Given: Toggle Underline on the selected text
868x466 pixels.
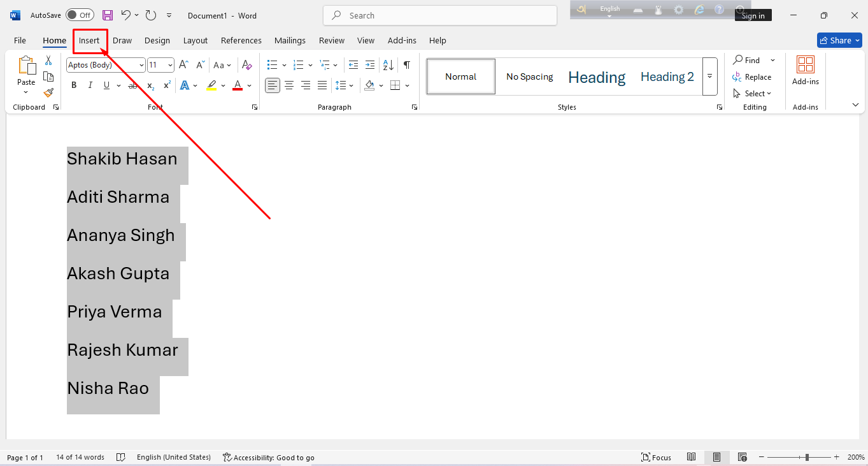Looking at the screenshot, I should pos(106,85).
